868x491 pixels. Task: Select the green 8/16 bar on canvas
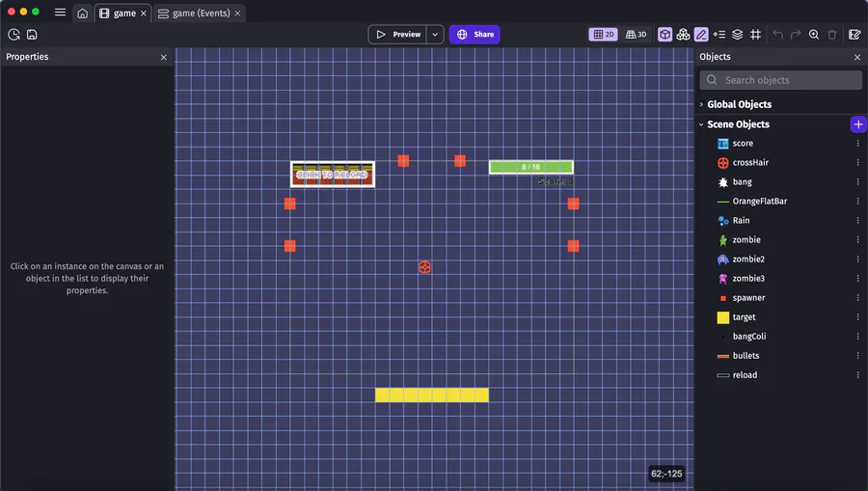pos(530,167)
